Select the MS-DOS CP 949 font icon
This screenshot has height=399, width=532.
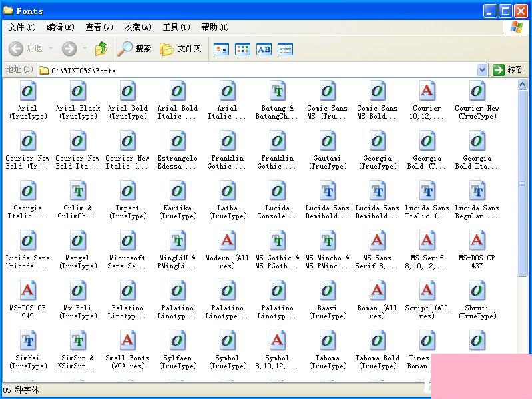pyautogui.click(x=27, y=290)
